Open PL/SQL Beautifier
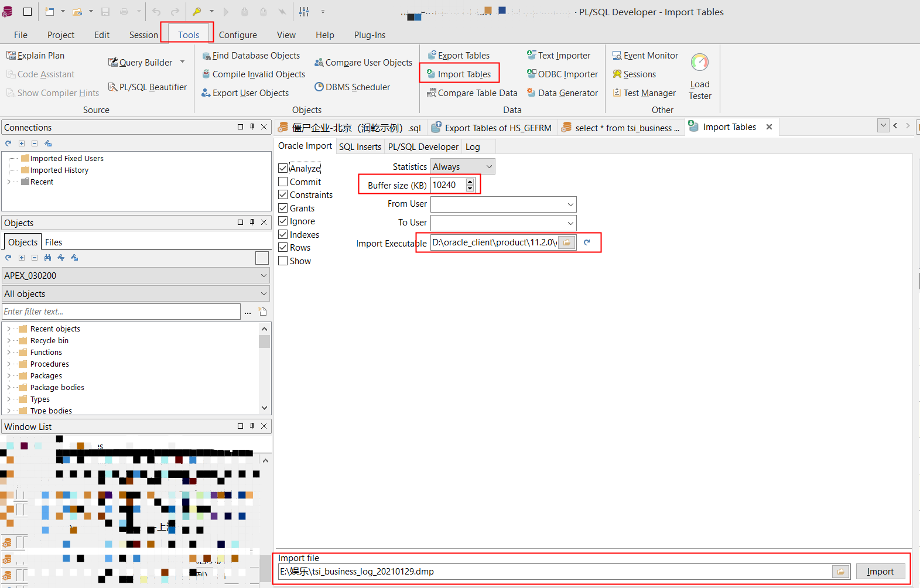Screen dimensions: 920x588 pyautogui.click(x=148, y=87)
